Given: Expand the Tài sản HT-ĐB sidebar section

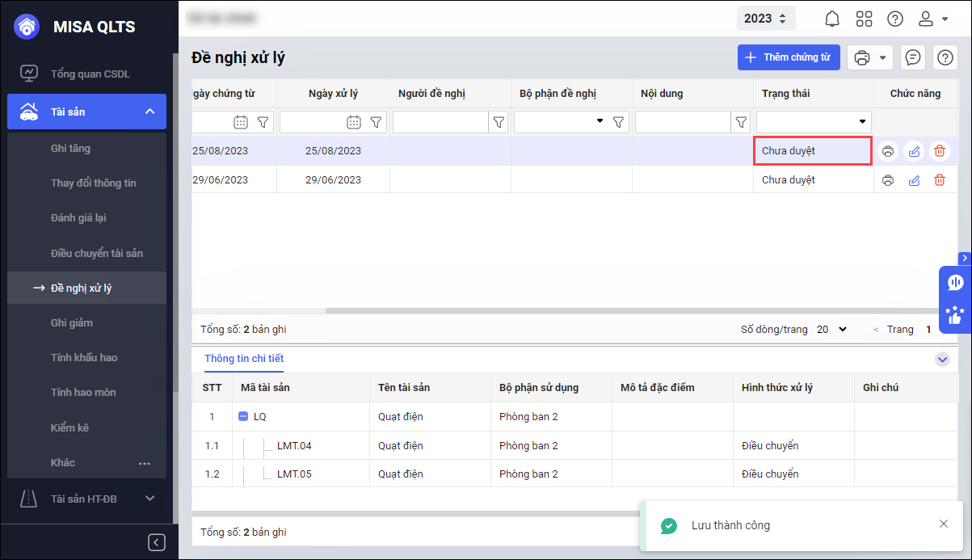Looking at the screenshot, I should coord(149,499).
